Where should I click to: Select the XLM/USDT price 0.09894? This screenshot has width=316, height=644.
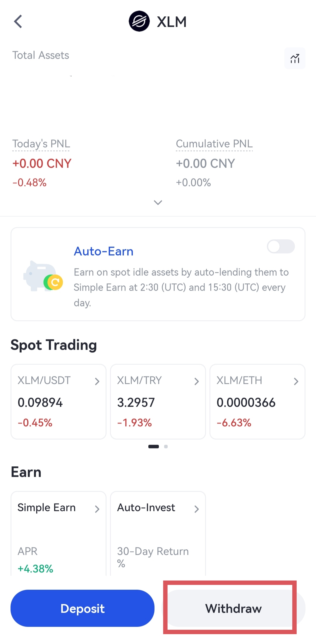coord(40,403)
